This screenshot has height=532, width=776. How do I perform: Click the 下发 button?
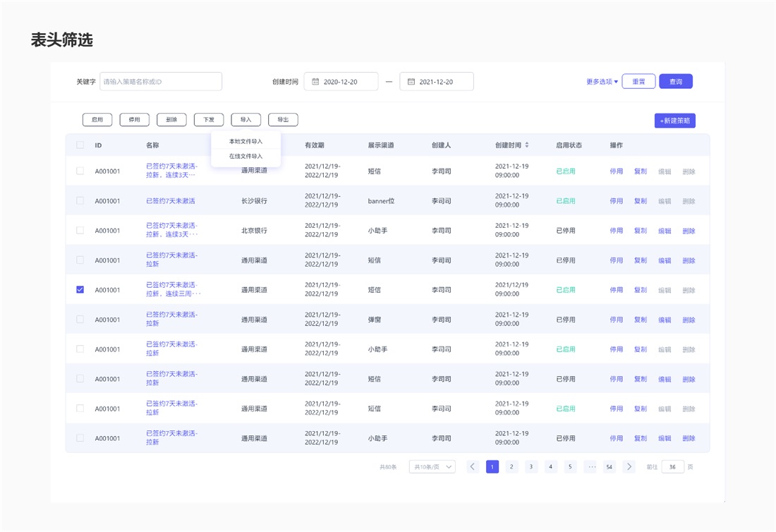[209, 120]
